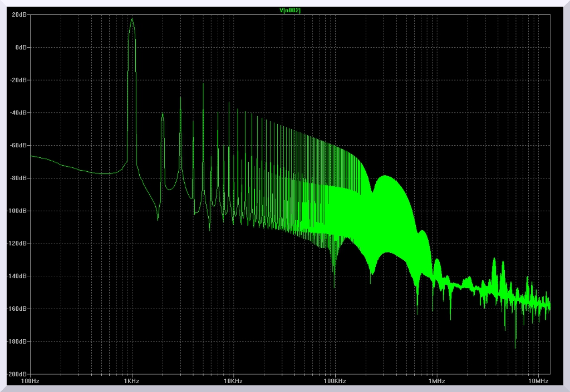Screen dimensions: 570x392
Task: Select the -60dB axis tick label
Action: tap(19, 146)
